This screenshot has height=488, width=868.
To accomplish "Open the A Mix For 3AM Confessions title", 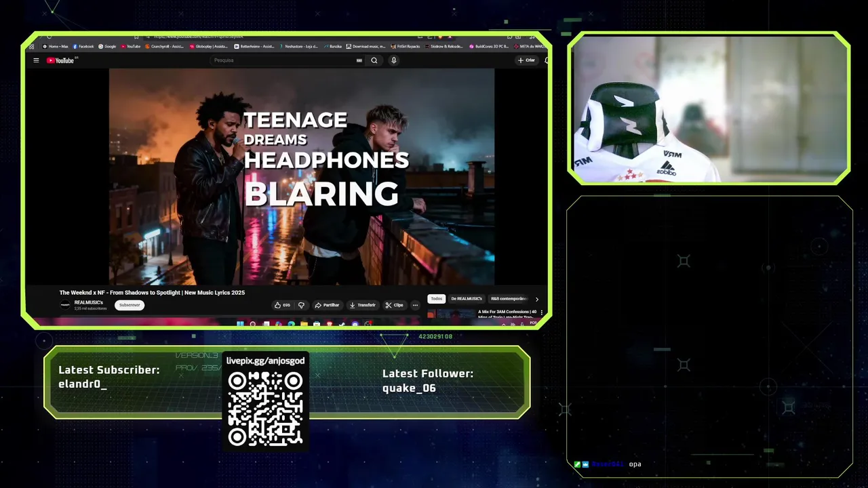I will [x=507, y=314].
